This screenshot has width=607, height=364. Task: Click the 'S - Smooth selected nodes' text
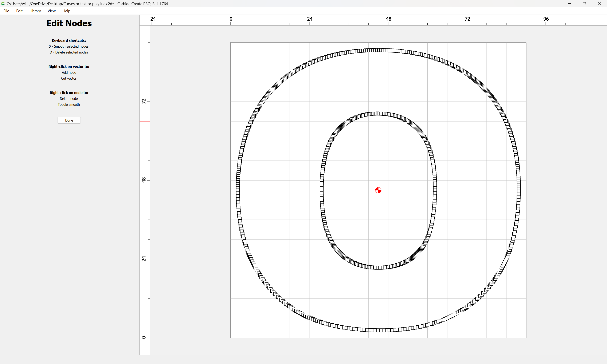pos(69,46)
